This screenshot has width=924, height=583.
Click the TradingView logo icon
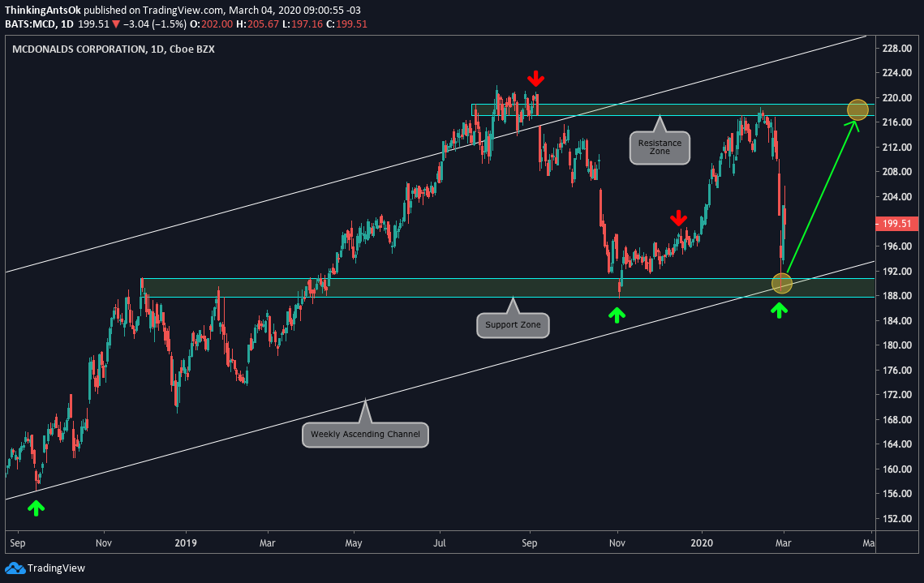coord(15,568)
